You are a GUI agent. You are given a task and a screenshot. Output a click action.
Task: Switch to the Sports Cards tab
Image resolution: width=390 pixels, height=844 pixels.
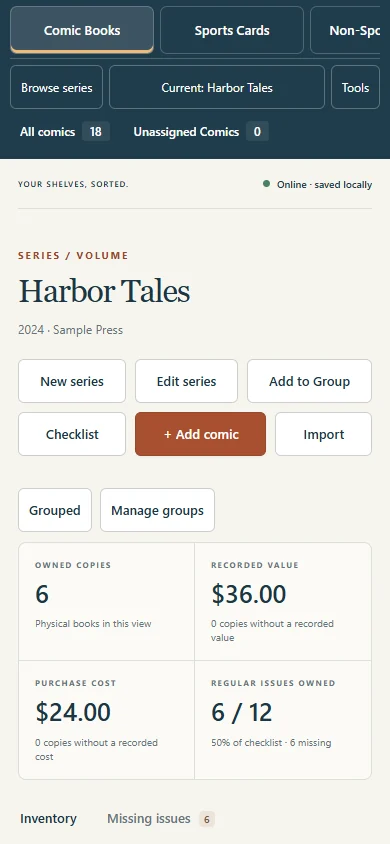pyautogui.click(x=232, y=30)
